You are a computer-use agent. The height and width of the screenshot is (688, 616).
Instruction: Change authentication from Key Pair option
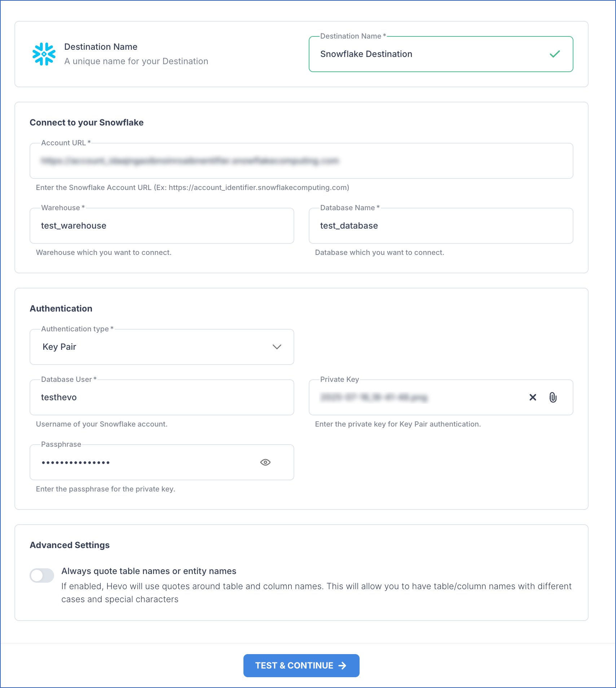pyautogui.click(x=162, y=347)
